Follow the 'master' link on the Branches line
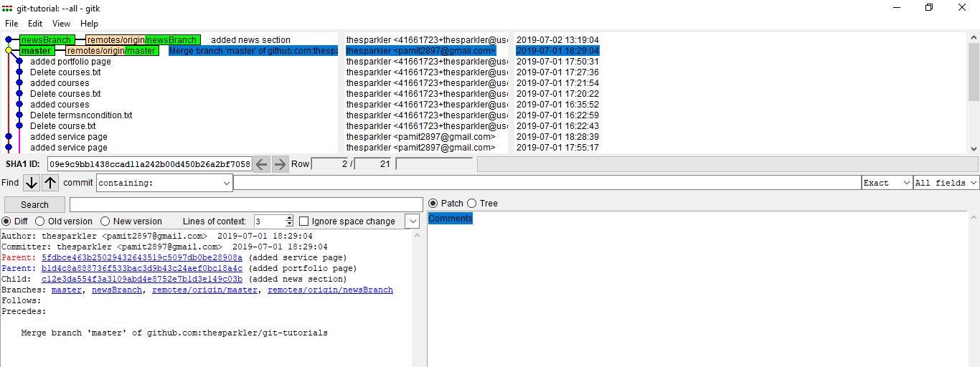 [67, 290]
